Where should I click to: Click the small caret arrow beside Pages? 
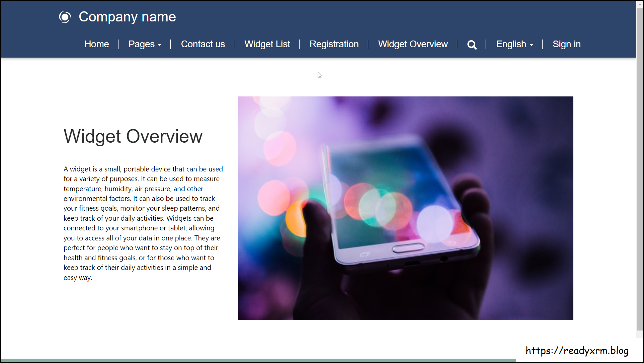160,45
